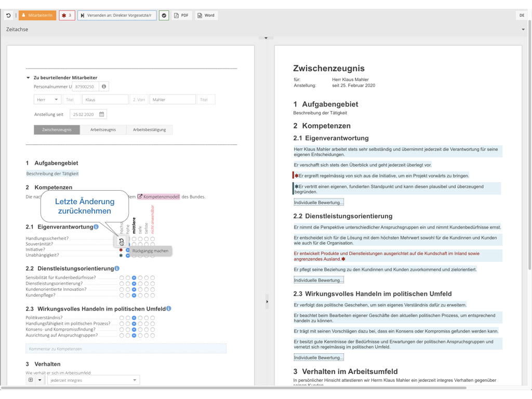The height and width of the screenshot is (399, 532).
Task: Select hohe for Dienstleistungsorientierung question
Action: coord(128,284)
